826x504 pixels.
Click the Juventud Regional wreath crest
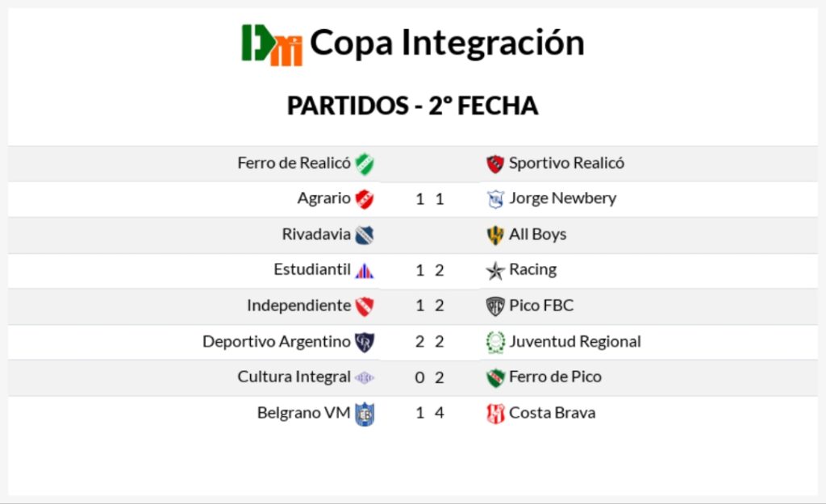point(495,342)
